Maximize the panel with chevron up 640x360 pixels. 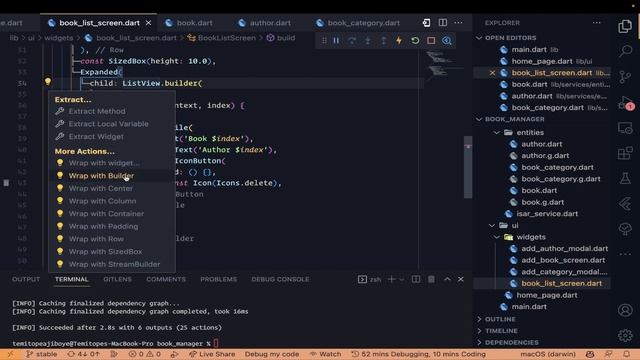[x=447, y=279]
